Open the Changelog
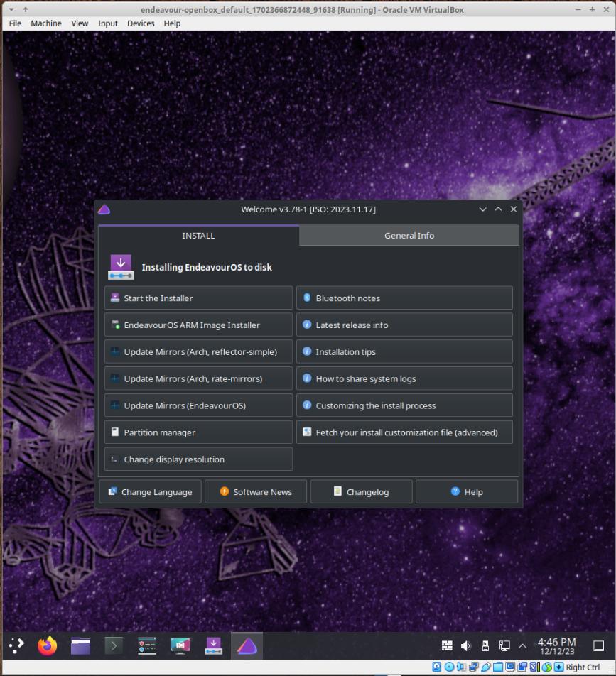616x676 pixels. coord(362,491)
